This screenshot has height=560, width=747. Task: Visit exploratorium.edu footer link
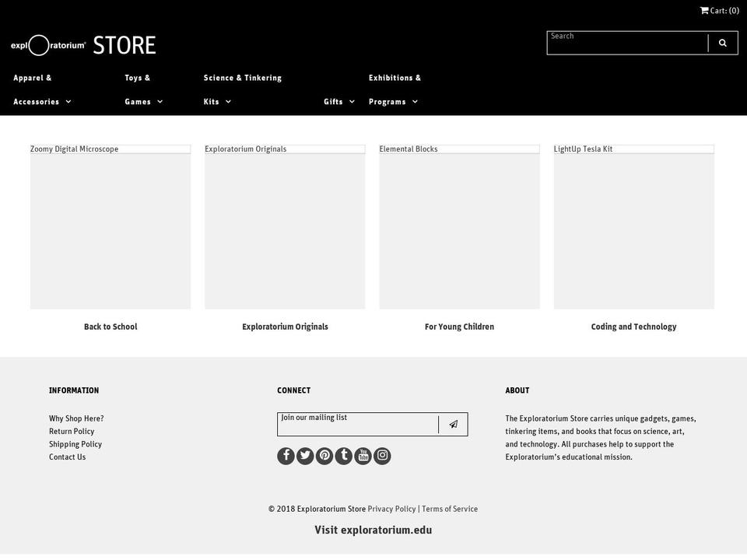coord(373,530)
